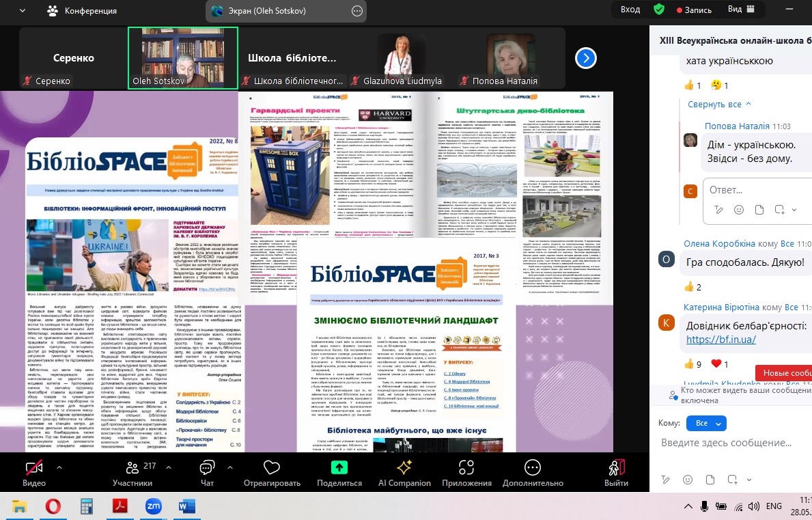Collapse replies with 'Свернуть все'
The width and height of the screenshot is (812, 520).
coord(720,105)
